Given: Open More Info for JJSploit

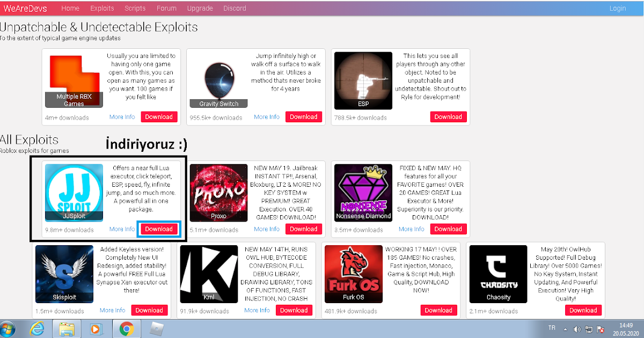Looking at the screenshot, I should pyautogui.click(x=122, y=229).
